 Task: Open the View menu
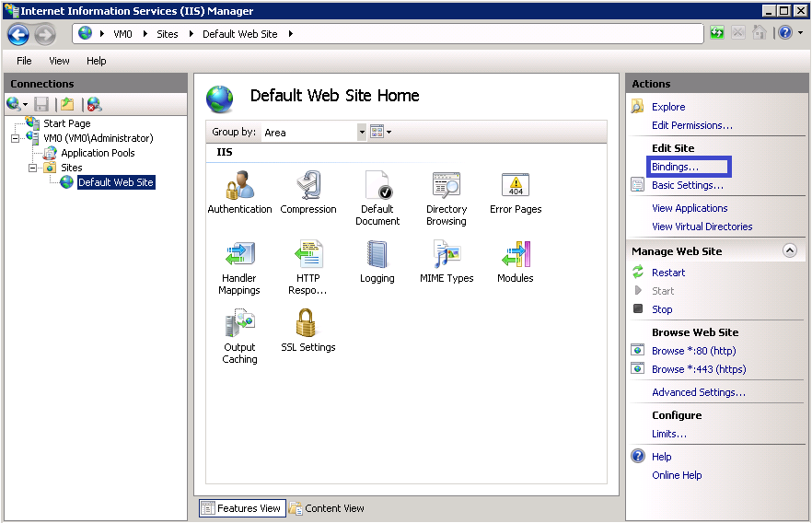(x=59, y=61)
